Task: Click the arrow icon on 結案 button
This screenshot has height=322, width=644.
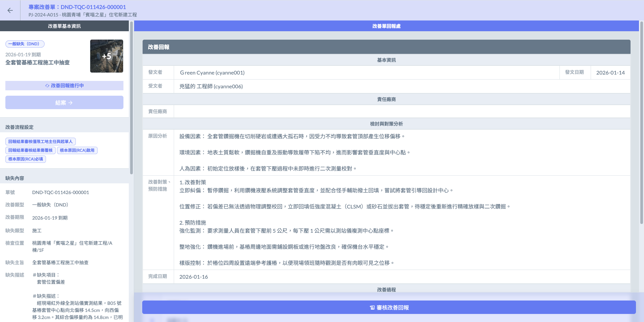Action: [x=70, y=103]
